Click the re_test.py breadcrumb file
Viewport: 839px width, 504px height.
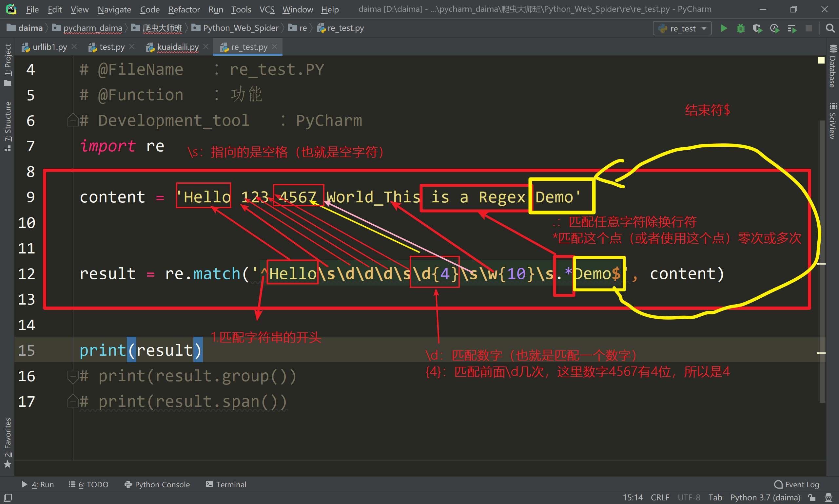pos(341,28)
